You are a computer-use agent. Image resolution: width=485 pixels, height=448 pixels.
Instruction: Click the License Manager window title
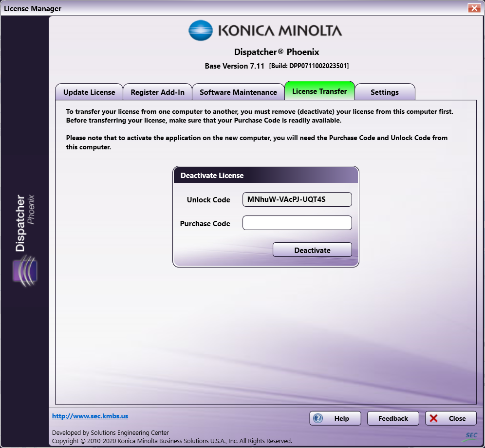pos(33,9)
